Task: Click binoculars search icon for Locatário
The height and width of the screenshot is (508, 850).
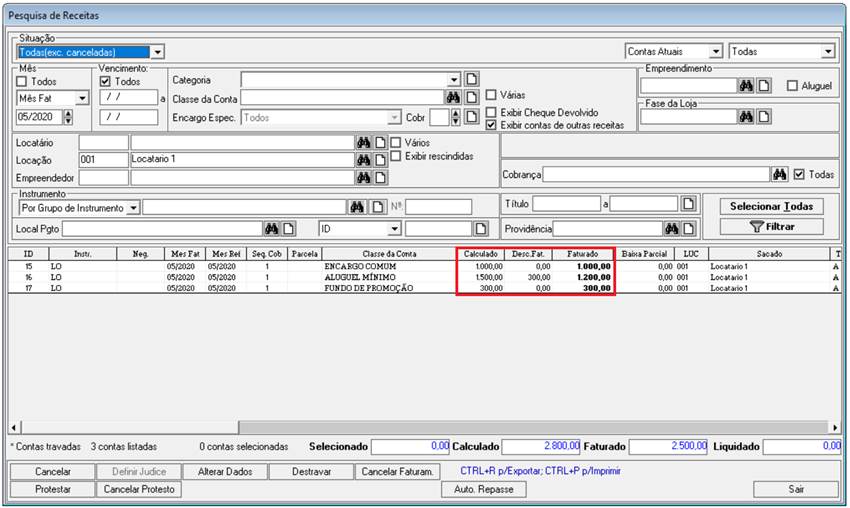Action: coord(363,143)
